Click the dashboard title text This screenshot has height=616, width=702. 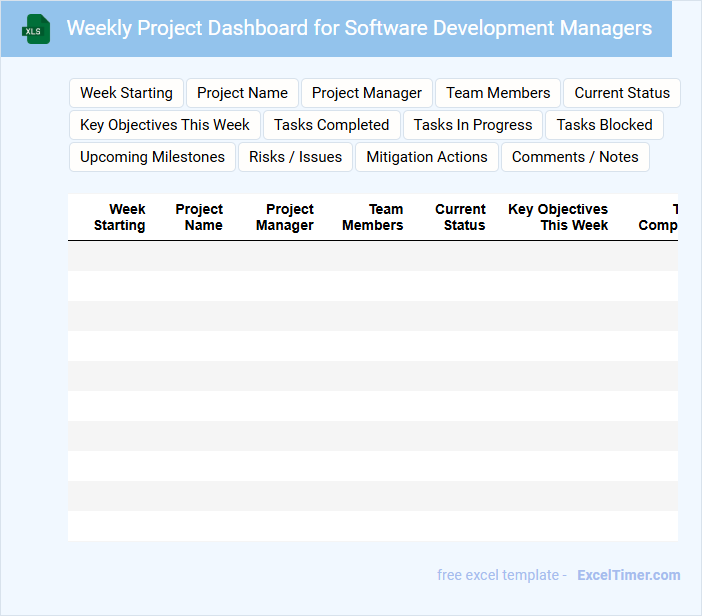[x=359, y=28]
